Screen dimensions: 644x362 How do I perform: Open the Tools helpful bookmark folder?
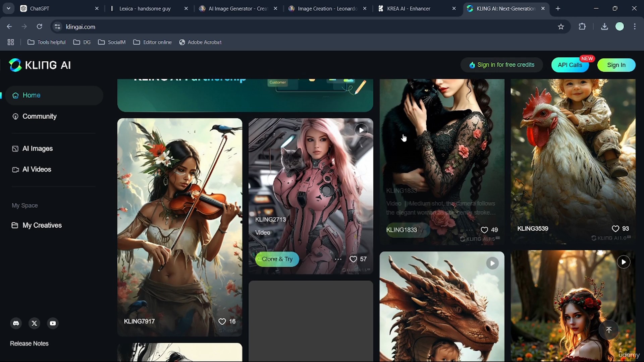47,42
